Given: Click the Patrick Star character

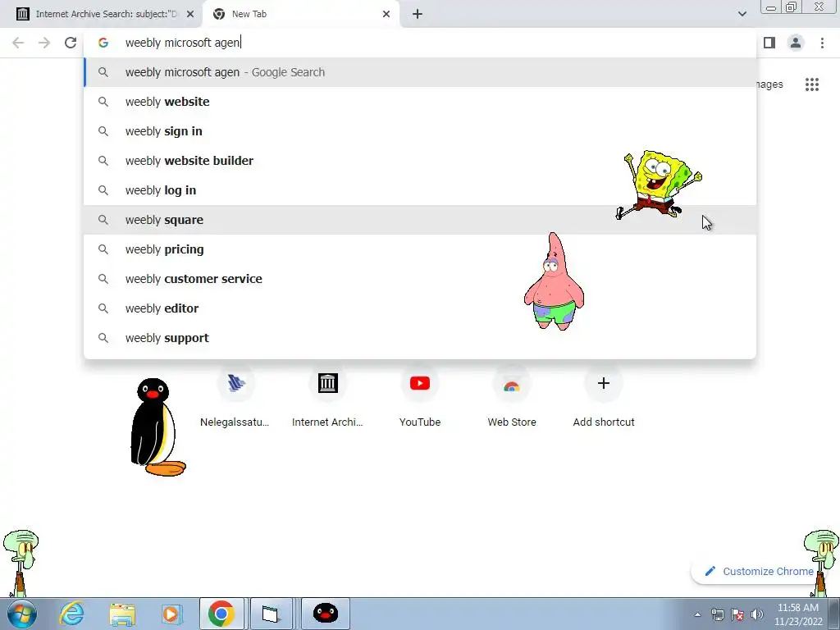Looking at the screenshot, I should click(x=554, y=281).
